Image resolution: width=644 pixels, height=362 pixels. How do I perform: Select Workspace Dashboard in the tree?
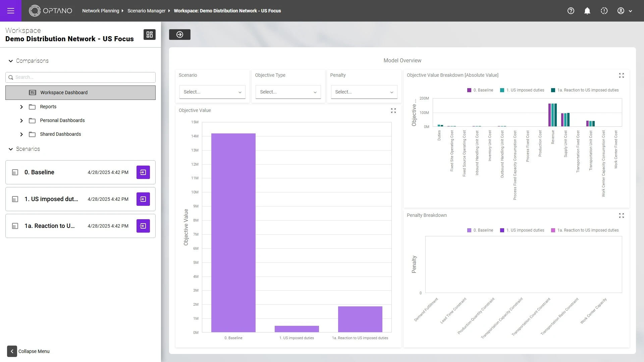pyautogui.click(x=80, y=93)
